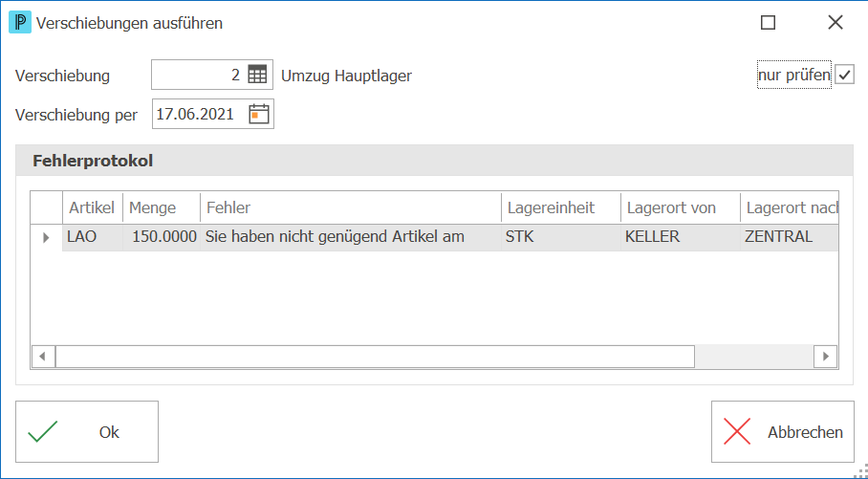Confirm with the Ok button
The height and width of the screenshot is (479, 868).
pyautogui.click(x=87, y=432)
